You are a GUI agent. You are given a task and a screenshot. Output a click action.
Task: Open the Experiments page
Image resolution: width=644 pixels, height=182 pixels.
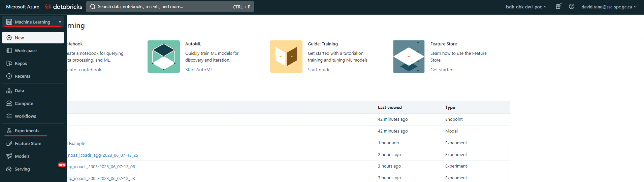coord(27,131)
